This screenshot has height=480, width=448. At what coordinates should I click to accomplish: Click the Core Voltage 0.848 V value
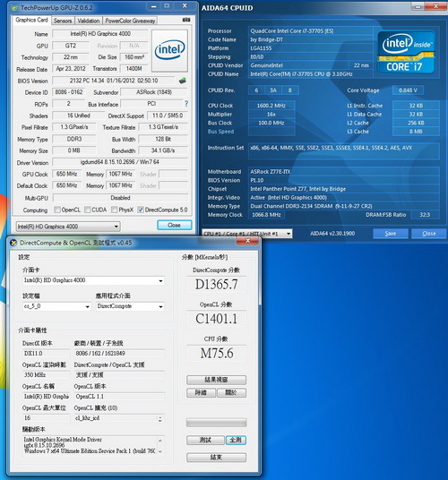(x=408, y=90)
